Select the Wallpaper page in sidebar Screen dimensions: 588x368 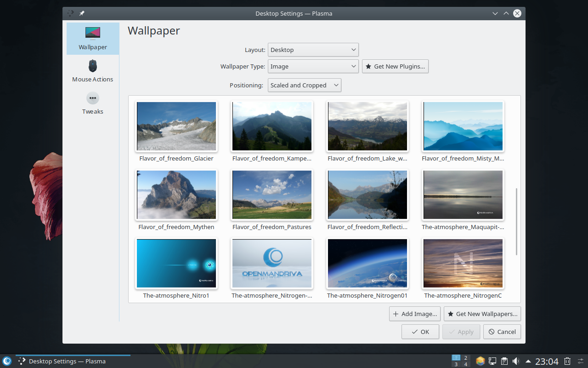(92, 39)
